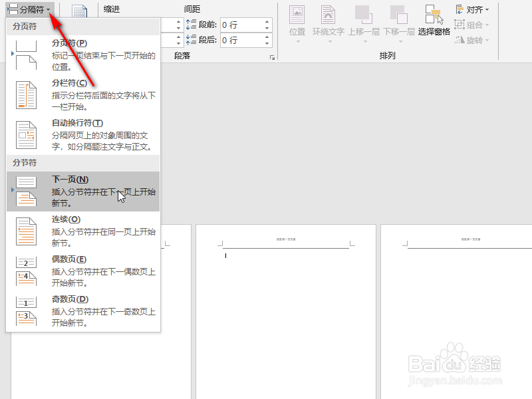Open the 对齐 align dropdown

(472, 10)
